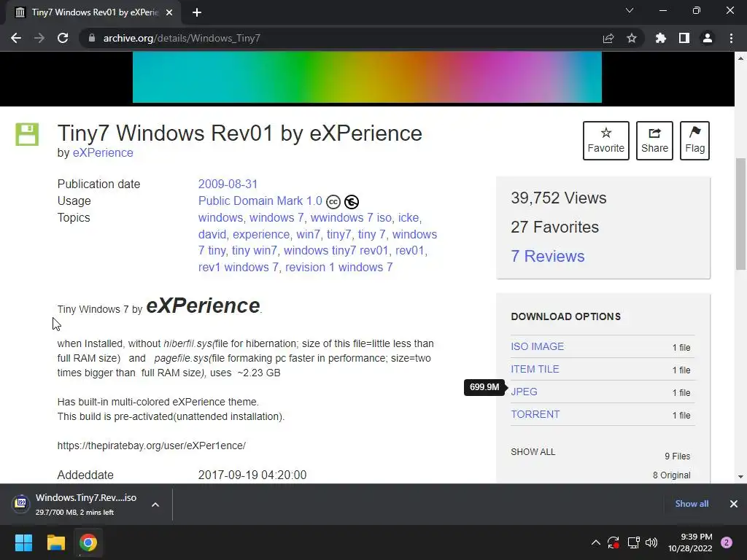Viewport: 747px width, 560px height.
Task: Click the page vertical scrollbar thumb
Action: 740,214
